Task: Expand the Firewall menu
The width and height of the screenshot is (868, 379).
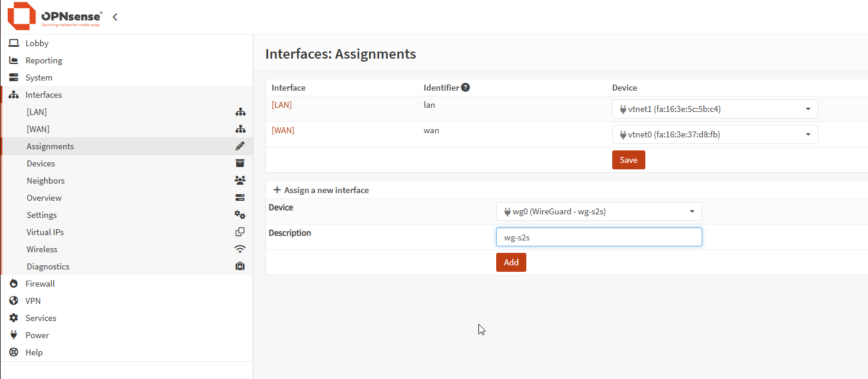Action: point(40,284)
